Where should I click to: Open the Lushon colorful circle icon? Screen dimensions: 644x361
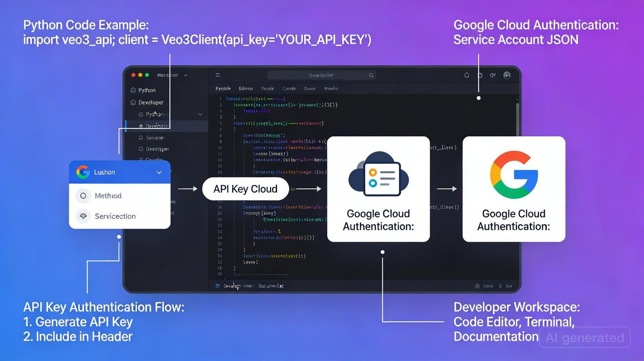point(83,172)
